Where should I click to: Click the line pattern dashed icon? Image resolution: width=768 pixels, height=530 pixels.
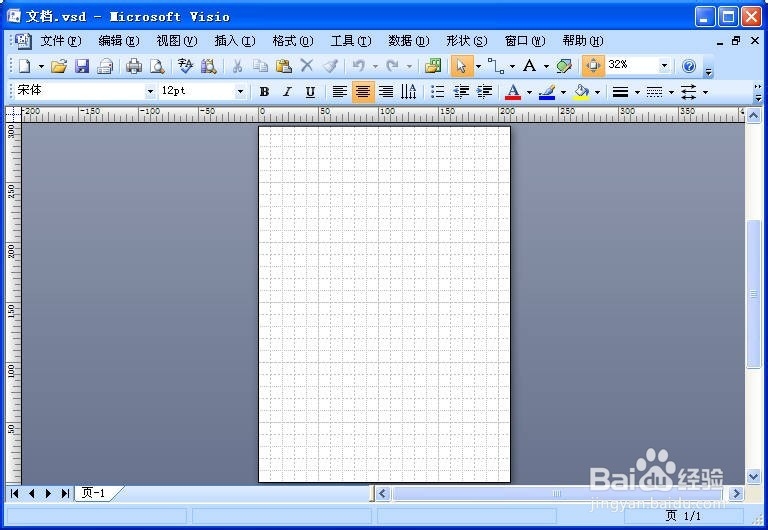coord(654,92)
